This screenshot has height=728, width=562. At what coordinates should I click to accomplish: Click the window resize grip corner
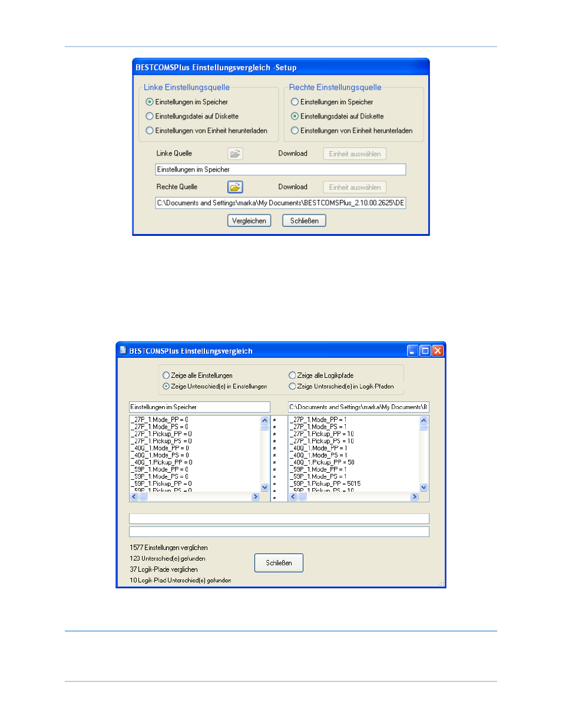441,584
